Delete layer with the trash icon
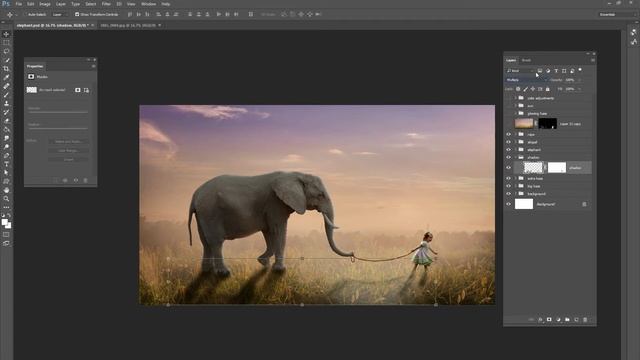 (585, 320)
